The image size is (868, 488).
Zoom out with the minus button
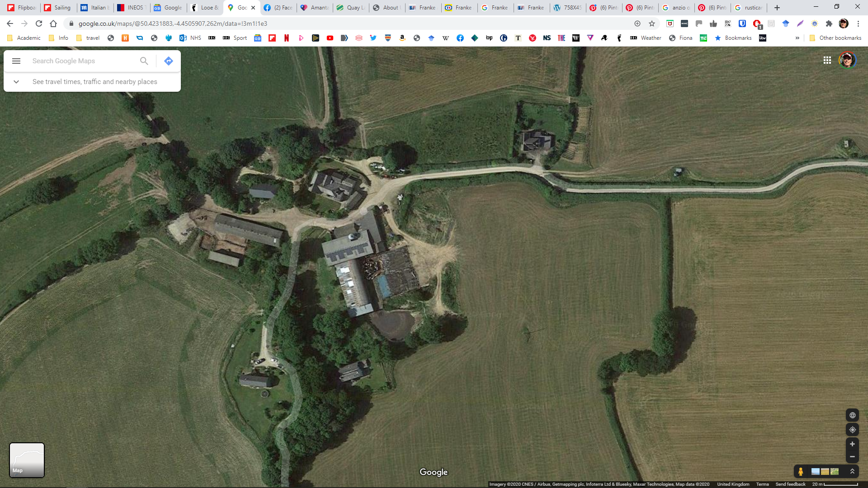point(852,457)
